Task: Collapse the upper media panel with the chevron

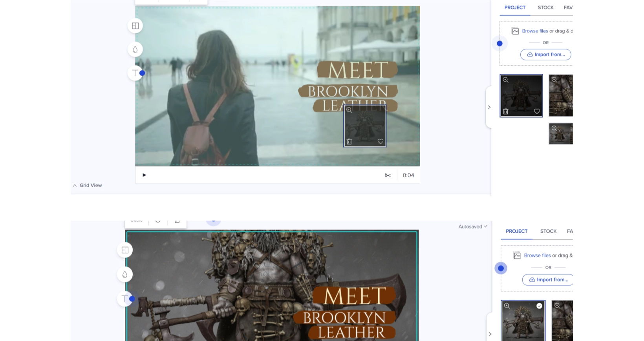Action: (x=489, y=107)
